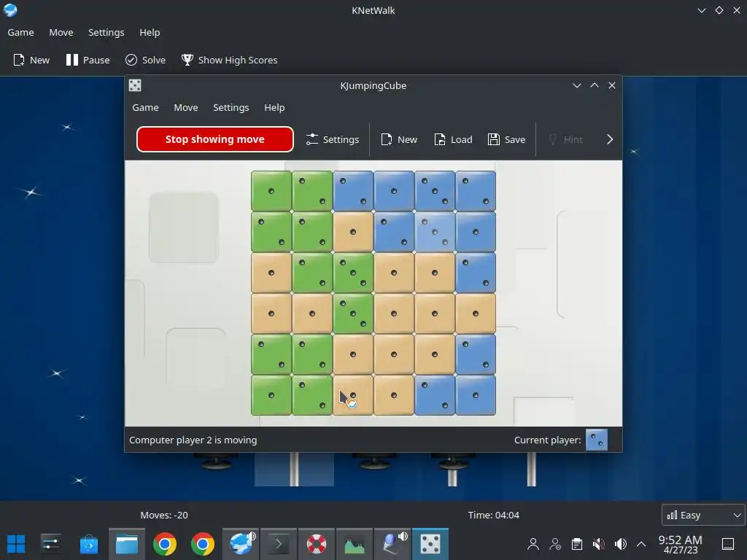This screenshot has height=560, width=747.
Task: Shade the KJumpingCube window with down arrow
Action: coord(577,86)
